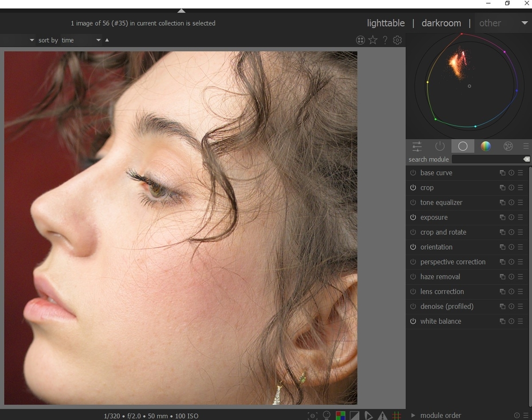Expand the exposure module panel

tap(434, 217)
